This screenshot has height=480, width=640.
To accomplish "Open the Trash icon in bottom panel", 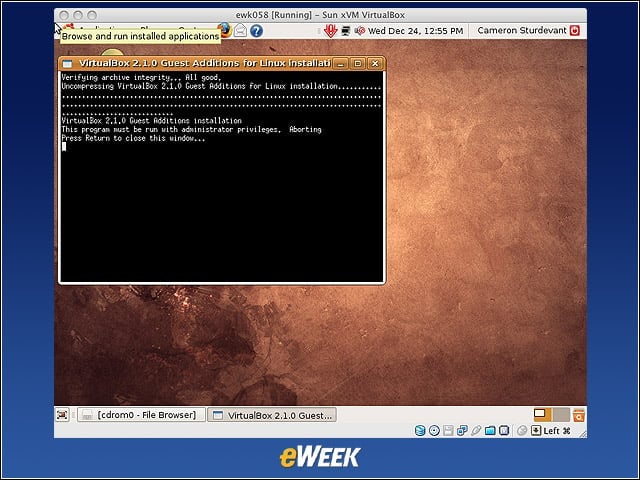I will coord(578,415).
